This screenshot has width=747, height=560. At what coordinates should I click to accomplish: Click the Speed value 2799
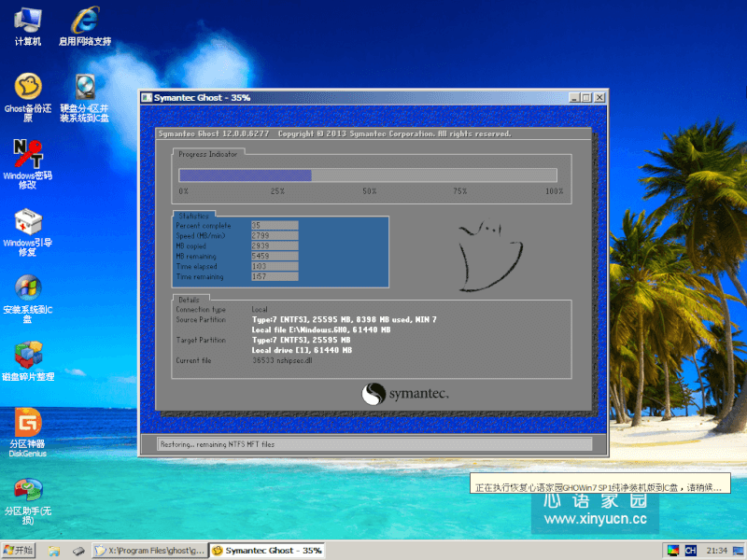click(x=275, y=236)
